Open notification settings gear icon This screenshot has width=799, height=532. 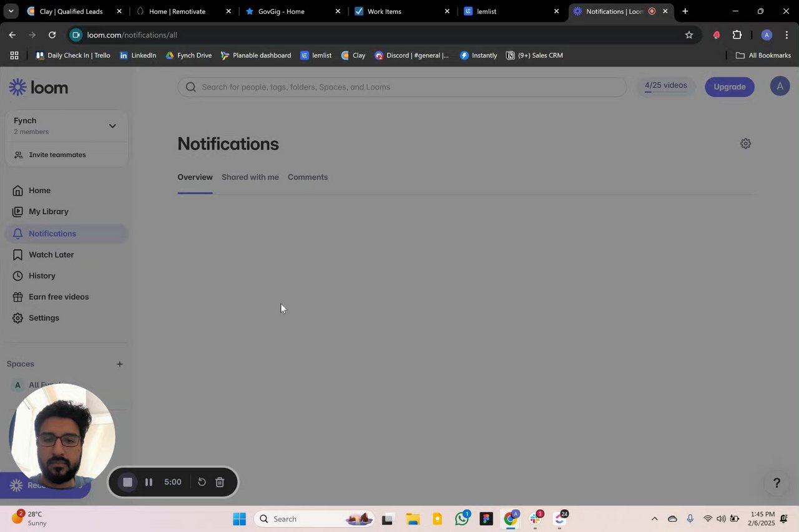pos(745,143)
